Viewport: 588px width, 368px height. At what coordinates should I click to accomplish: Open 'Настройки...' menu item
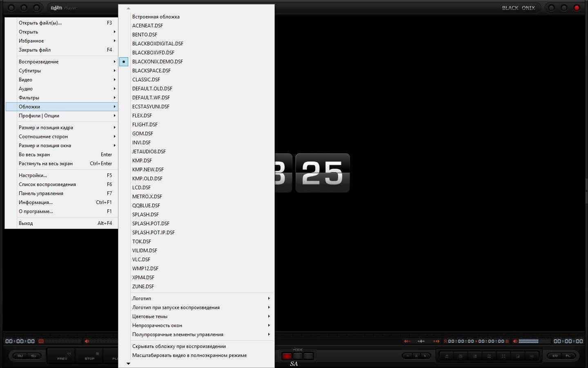(x=61, y=175)
